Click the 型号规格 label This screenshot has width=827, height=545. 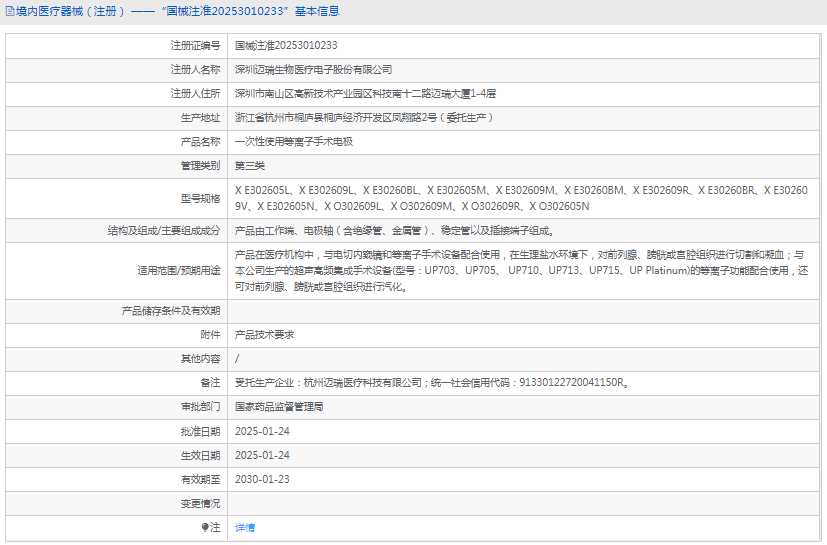tap(200, 198)
